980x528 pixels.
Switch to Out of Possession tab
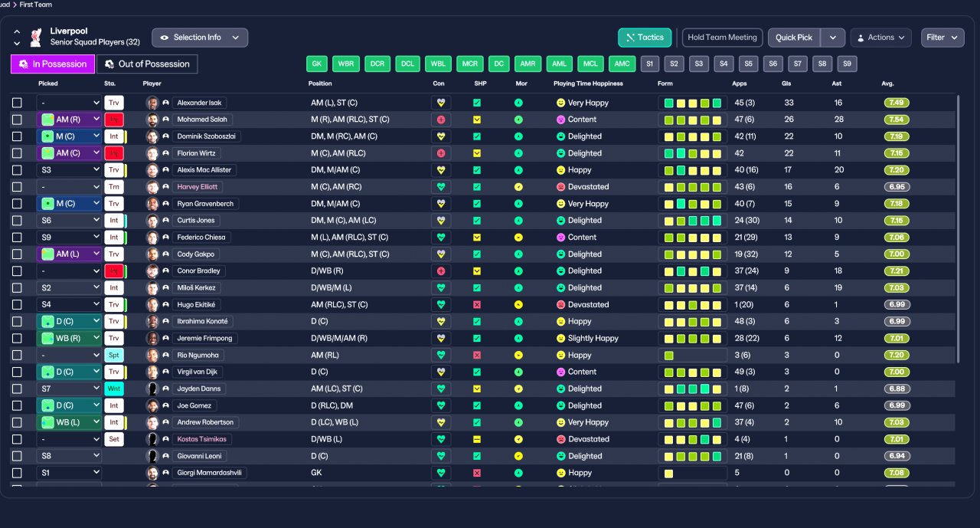147,64
